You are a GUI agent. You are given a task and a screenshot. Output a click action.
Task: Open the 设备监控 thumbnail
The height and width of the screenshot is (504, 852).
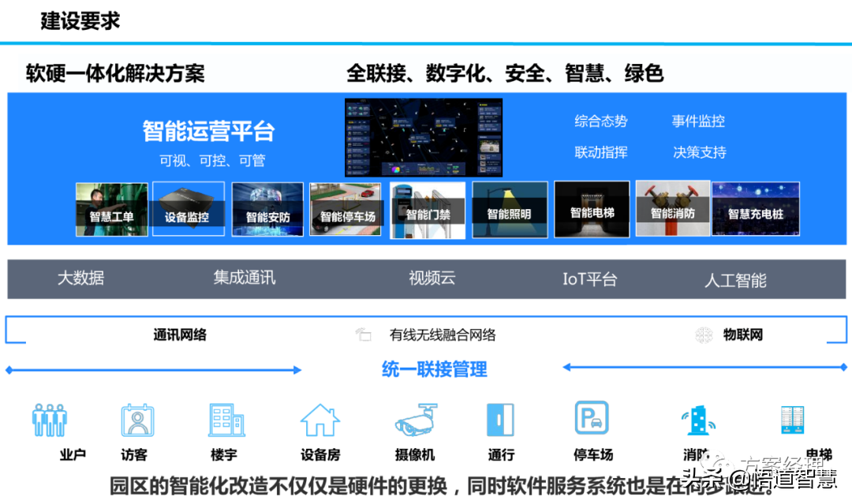click(x=189, y=209)
